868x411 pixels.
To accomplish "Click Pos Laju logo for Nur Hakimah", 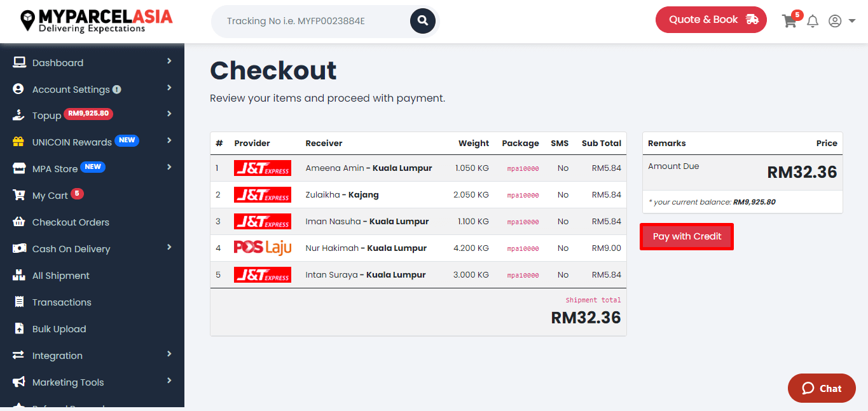I will point(263,248).
